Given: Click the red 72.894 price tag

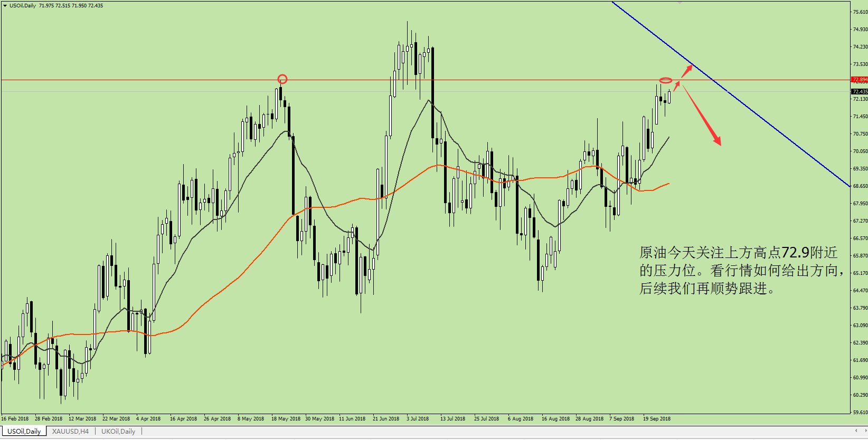Looking at the screenshot, I should [860, 80].
